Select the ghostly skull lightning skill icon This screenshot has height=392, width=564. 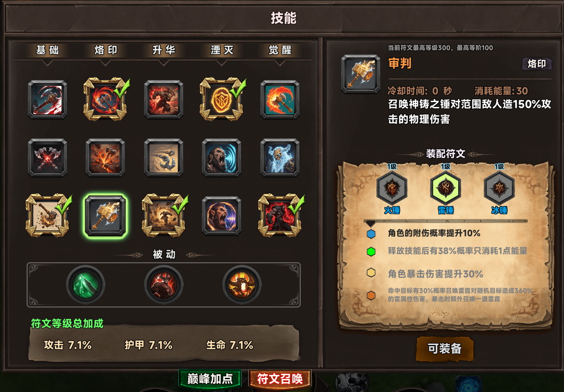tap(280, 157)
